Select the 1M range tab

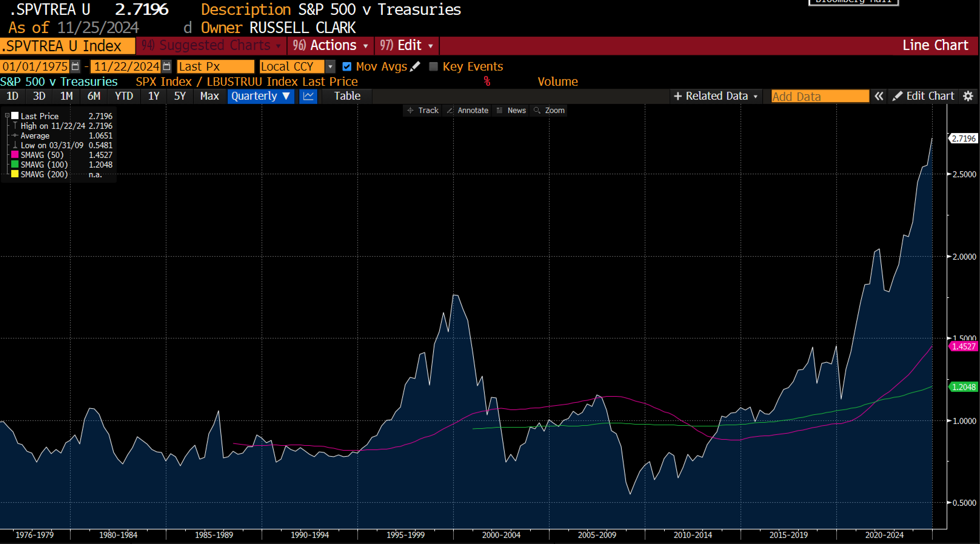click(x=67, y=96)
